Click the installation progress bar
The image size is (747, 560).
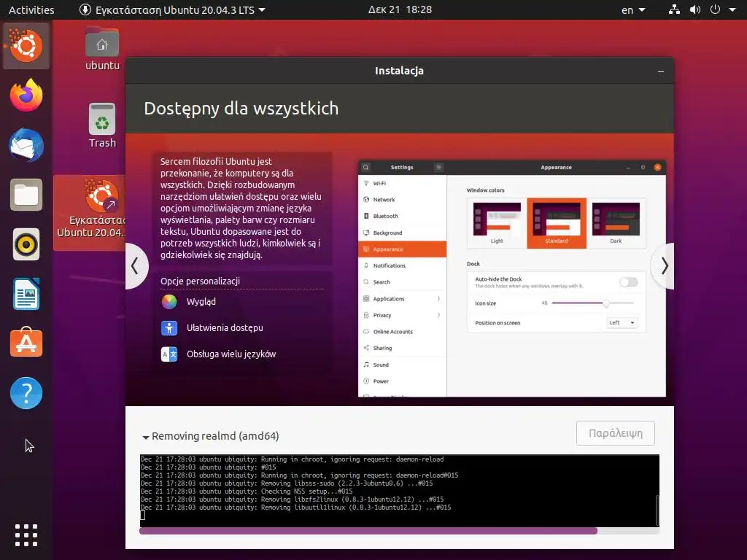point(399,531)
